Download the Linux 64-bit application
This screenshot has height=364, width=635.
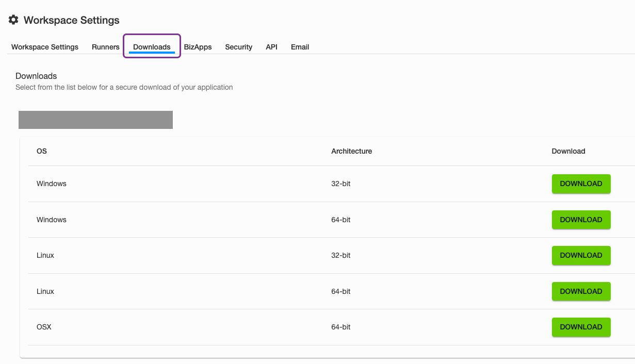coord(581,291)
